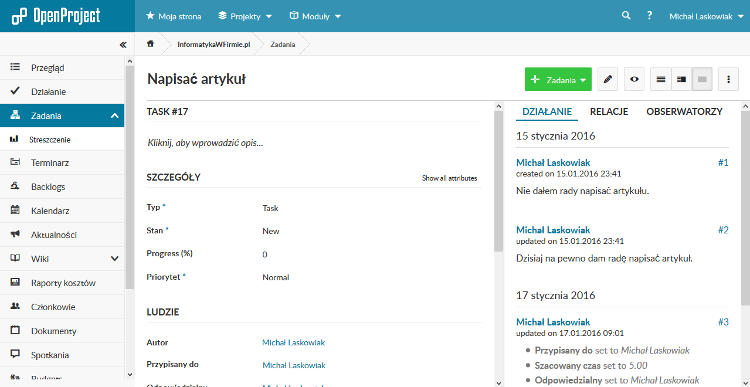This screenshot has width=750, height=387.
Task: Click the Dokumenty folder icon
Action: coord(15,330)
